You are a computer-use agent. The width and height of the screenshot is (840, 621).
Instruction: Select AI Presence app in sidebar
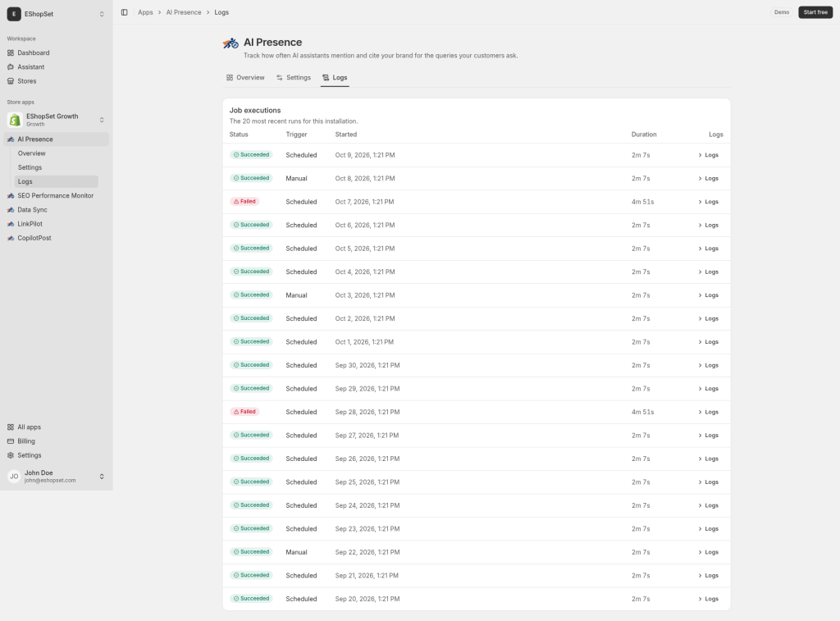(x=57, y=139)
